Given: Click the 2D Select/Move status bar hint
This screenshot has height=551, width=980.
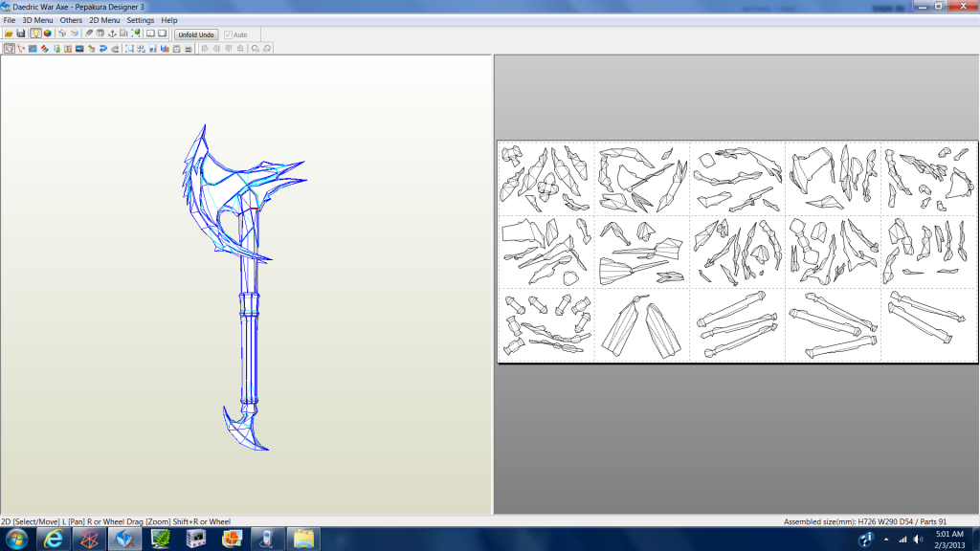Looking at the screenshot, I should tap(116, 521).
